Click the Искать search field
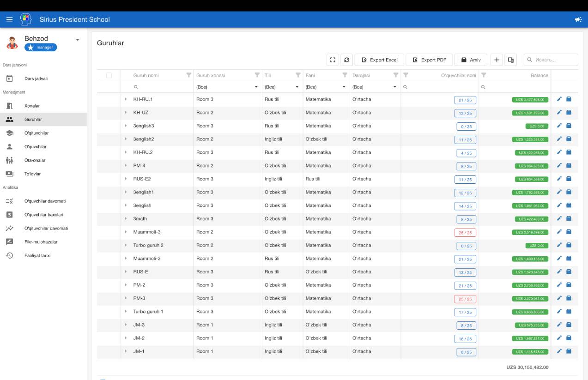 [x=551, y=60]
